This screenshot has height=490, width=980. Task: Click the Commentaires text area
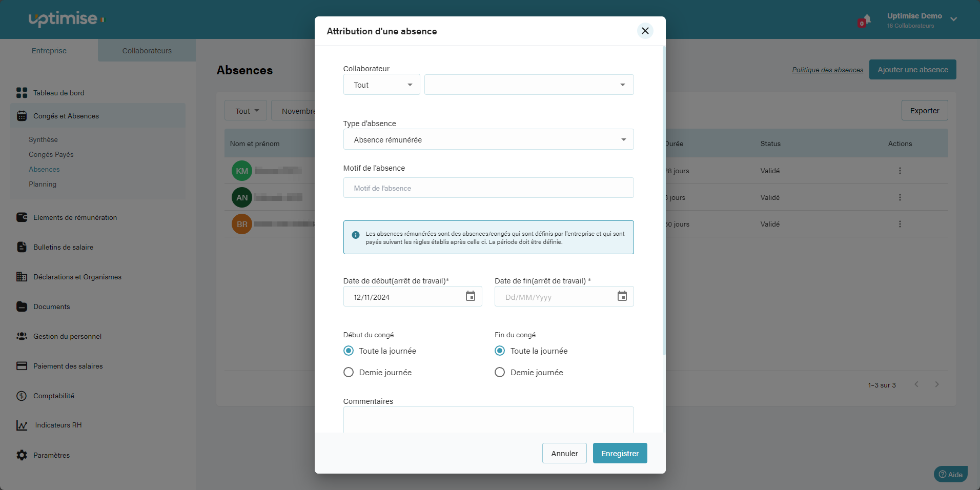488,420
